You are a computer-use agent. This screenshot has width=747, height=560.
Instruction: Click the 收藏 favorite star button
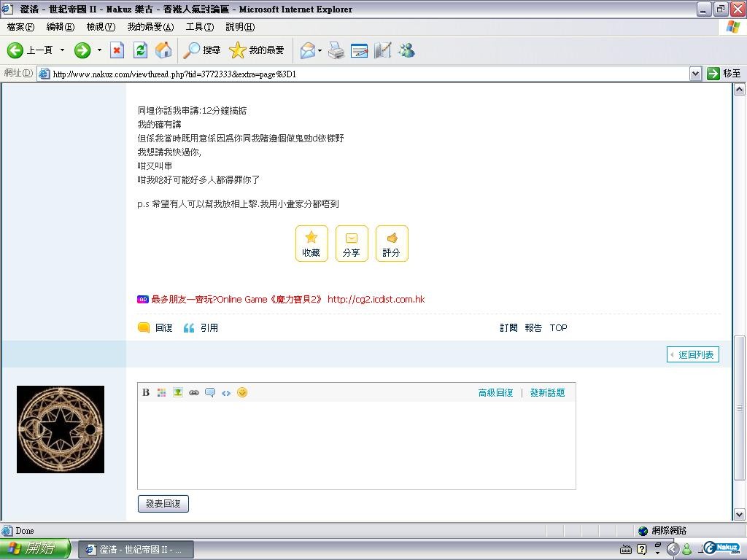point(311,244)
